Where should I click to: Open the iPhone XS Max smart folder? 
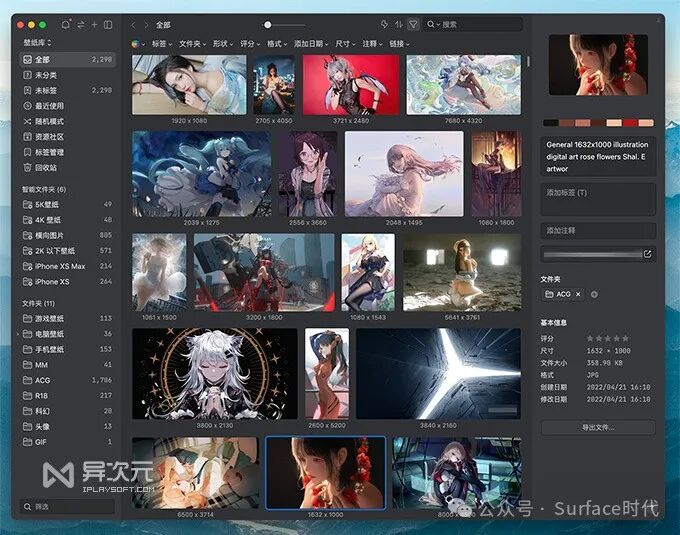click(x=68, y=266)
